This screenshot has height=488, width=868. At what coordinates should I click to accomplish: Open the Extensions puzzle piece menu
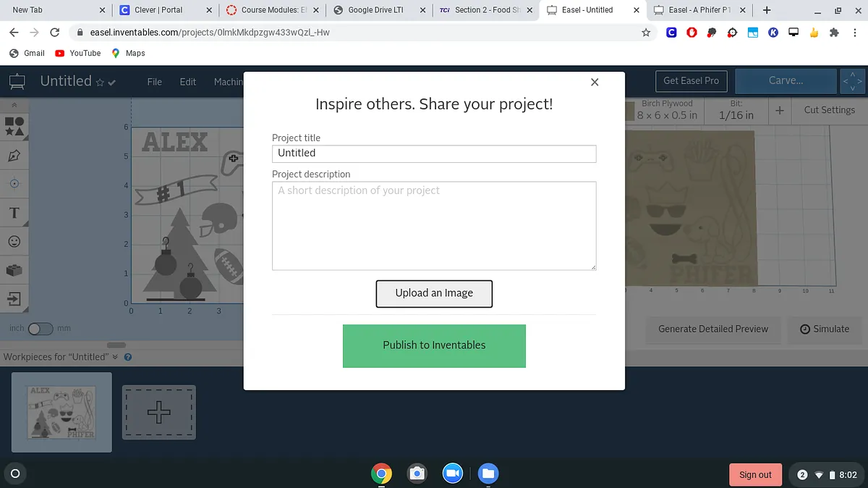834,33
